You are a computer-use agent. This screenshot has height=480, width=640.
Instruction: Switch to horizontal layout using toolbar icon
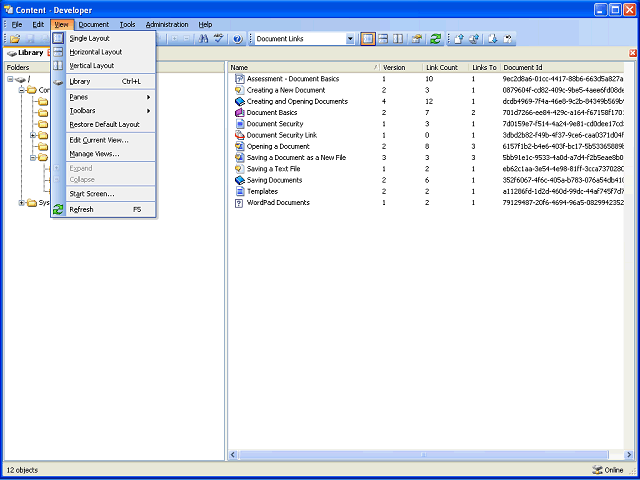(x=383, y=39)
